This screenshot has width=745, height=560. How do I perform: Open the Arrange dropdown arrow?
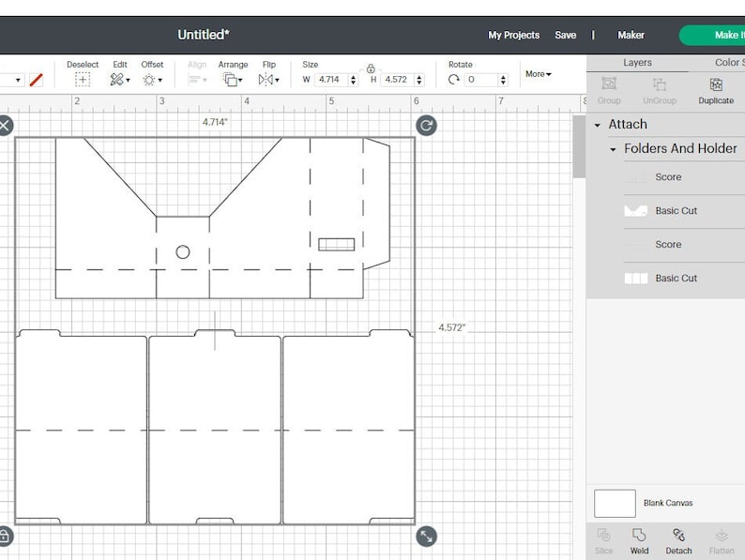(240, 81)
